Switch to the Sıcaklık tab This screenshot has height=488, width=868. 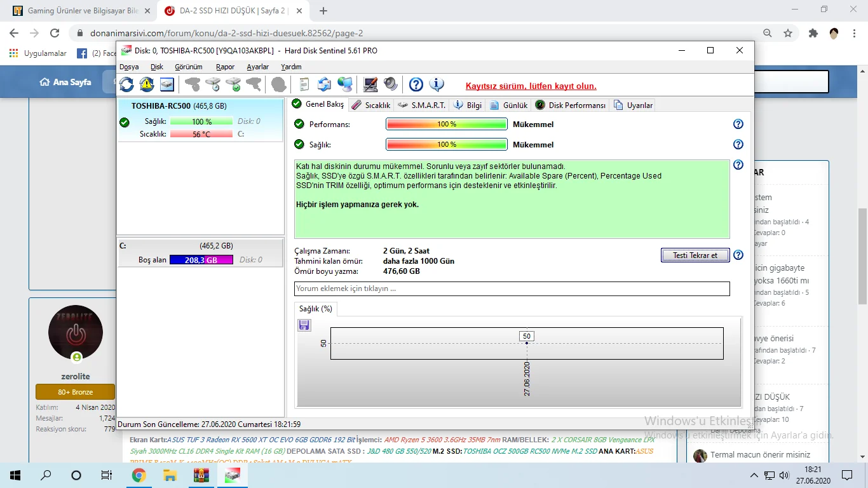371,105
